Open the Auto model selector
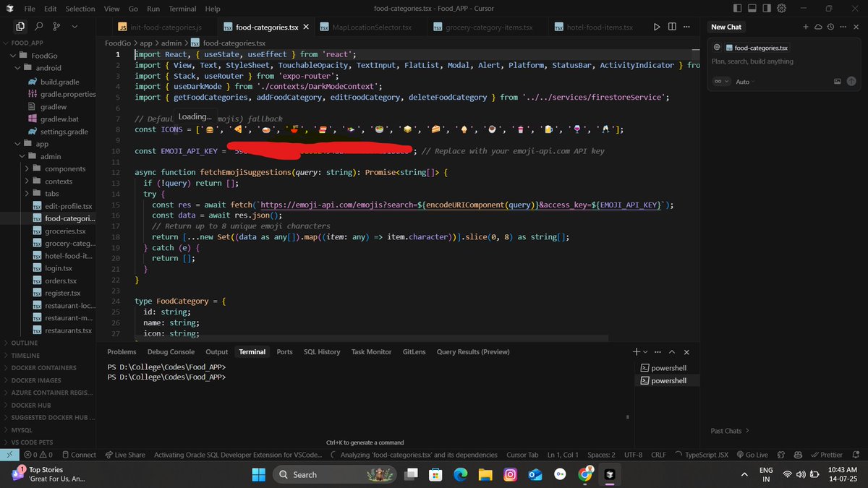The height and width of the screenshot is (488, 868). [x=746, y=82]
